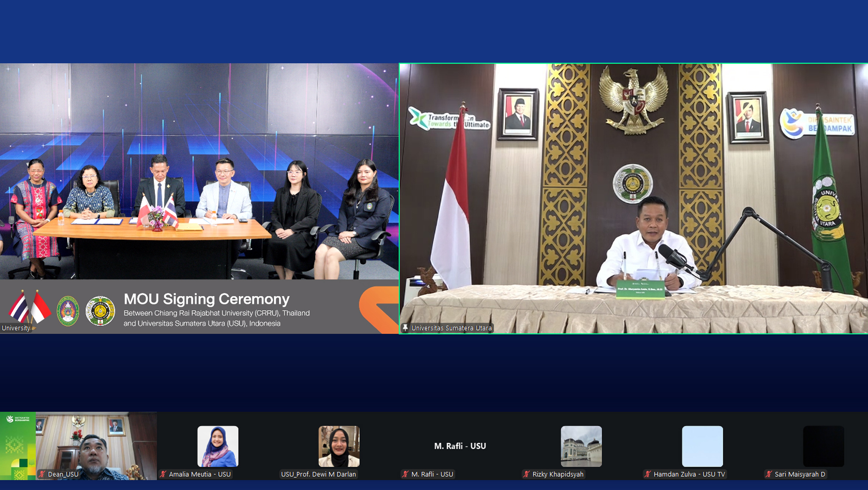
Task: Click the Universitas Sumatera Utara name label
Action: [451, 328]
